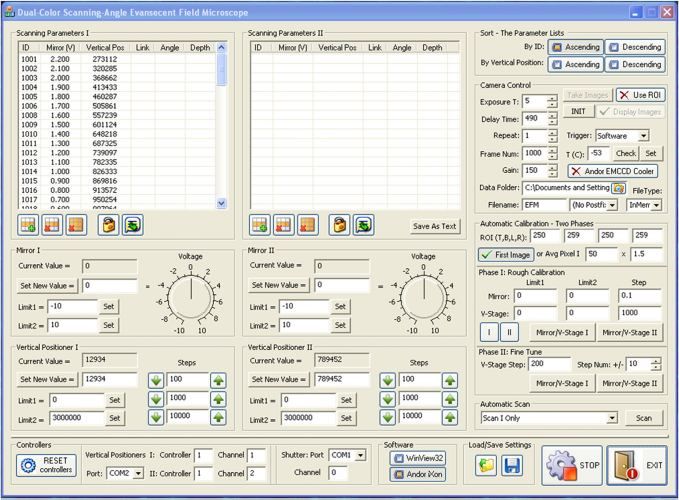679x500 pixels.
Task: Click the Save As Text button
Action: pyautogui.click(x=434, y=226)
